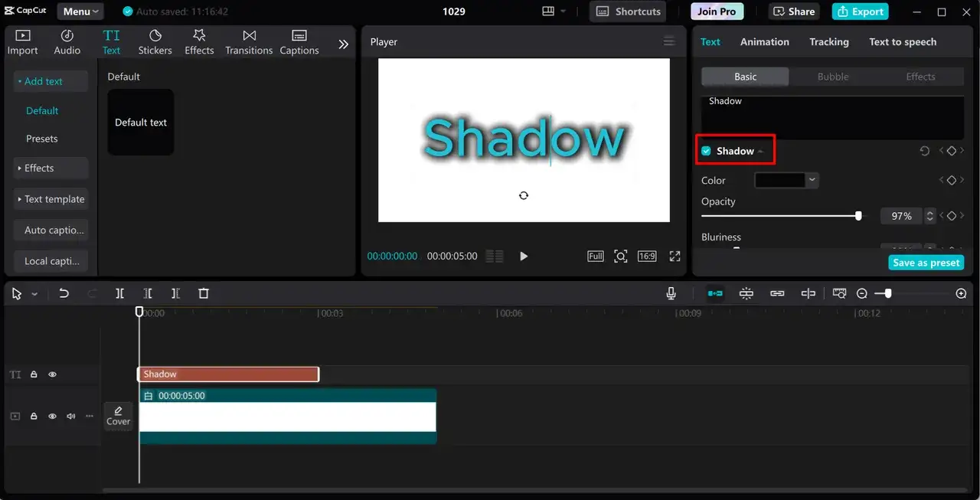Click Save as preset button
980x500 pixels.
point(926,263)
